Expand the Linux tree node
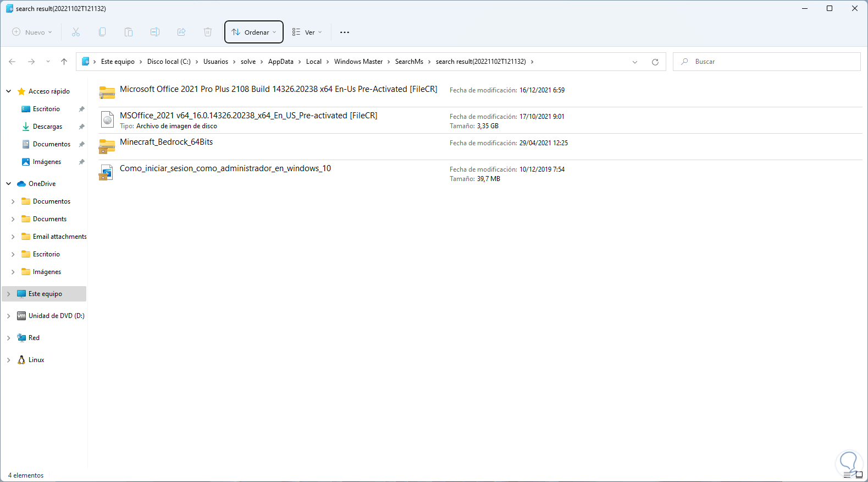The image size is (868, 482). click(x=9, y=360)
